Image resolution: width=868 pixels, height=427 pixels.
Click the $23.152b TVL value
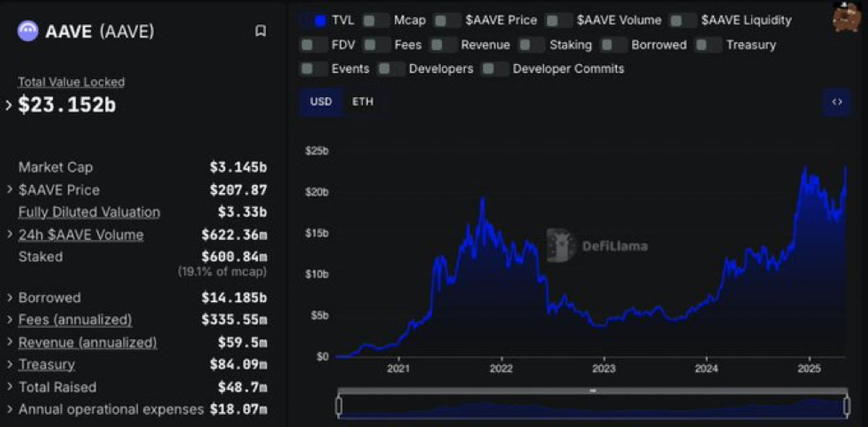tap(67, 105)
